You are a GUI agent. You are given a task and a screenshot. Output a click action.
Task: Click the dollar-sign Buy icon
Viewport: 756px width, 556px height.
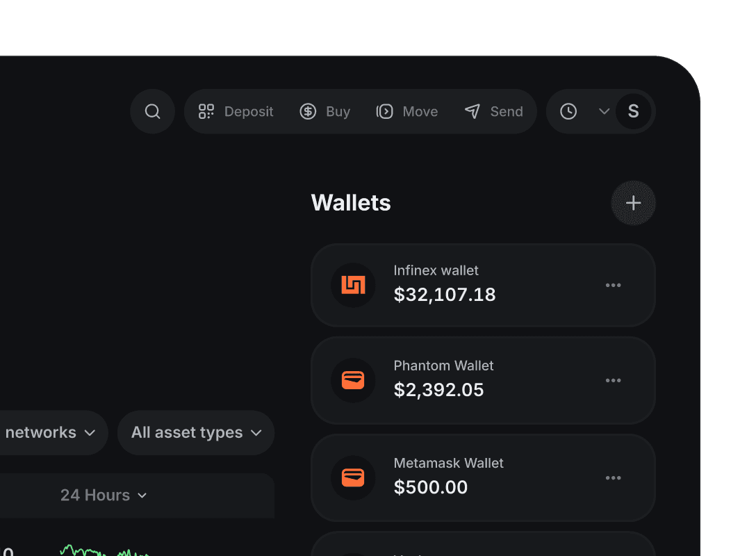307,111
